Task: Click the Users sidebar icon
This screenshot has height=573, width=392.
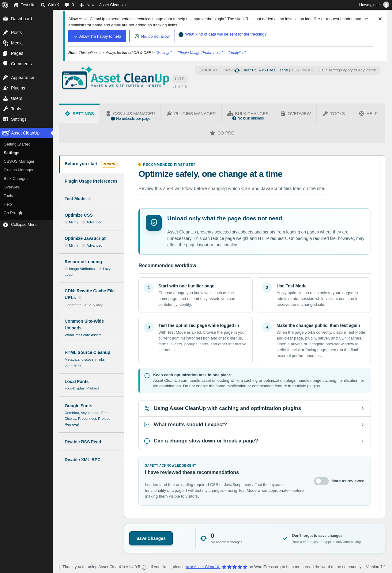Action: pyautogui.click(x=6, y=98)
